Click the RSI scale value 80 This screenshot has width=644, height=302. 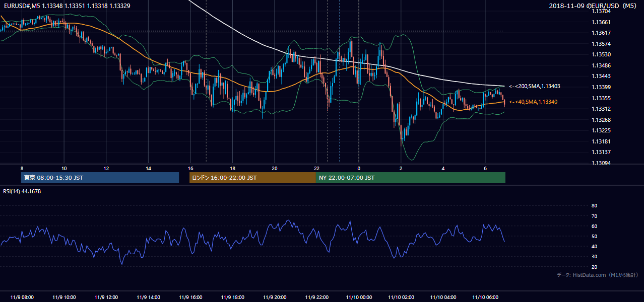594,206
